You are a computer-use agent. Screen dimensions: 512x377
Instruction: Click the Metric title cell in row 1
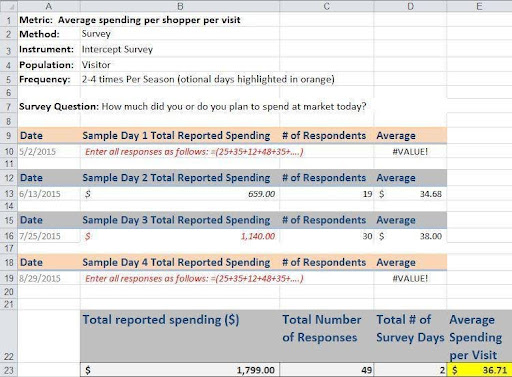point(130,20)
